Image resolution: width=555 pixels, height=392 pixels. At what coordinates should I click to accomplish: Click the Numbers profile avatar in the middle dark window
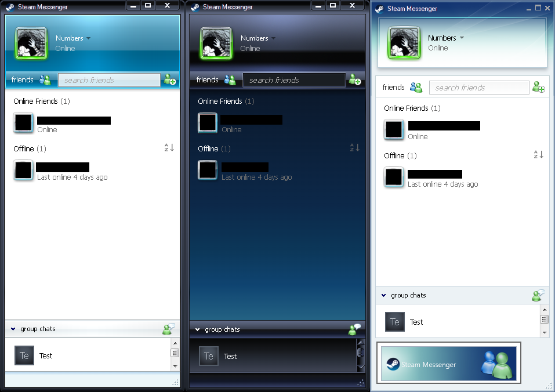pyautogui.click(x=216, y=43)
